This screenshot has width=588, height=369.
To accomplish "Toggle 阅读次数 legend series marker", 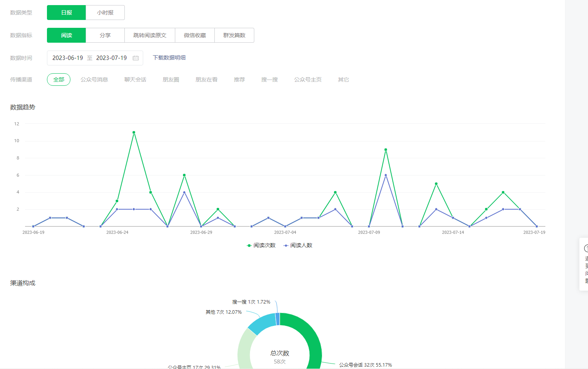I will pyautogui.click(x=249, y=246).
